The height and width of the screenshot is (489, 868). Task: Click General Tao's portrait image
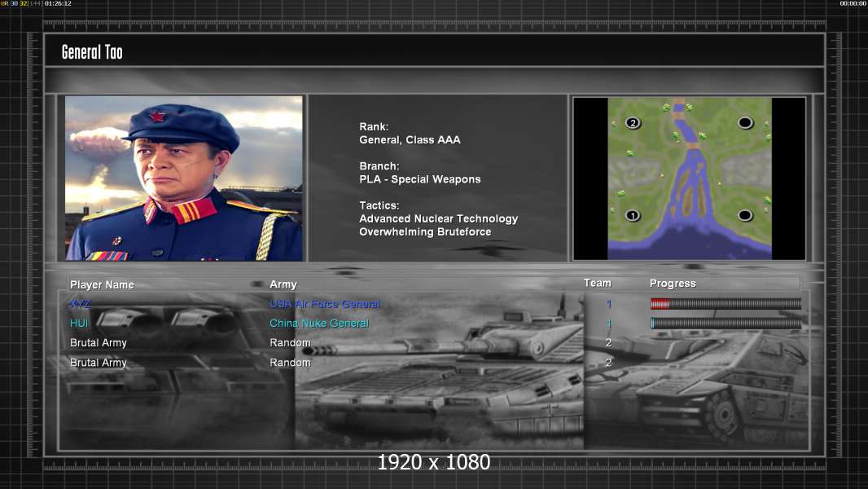(184, 178)
